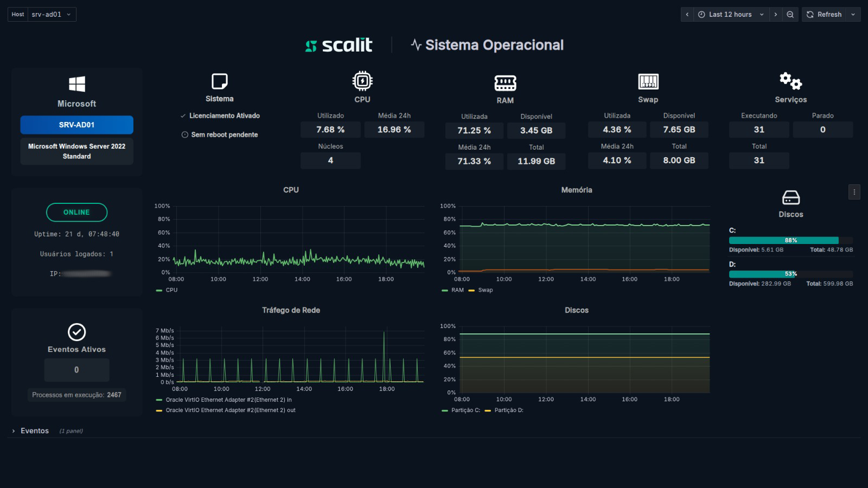Click the C: disk usage bar
Screen dimensions: 868x488
(x=790, y=240)
